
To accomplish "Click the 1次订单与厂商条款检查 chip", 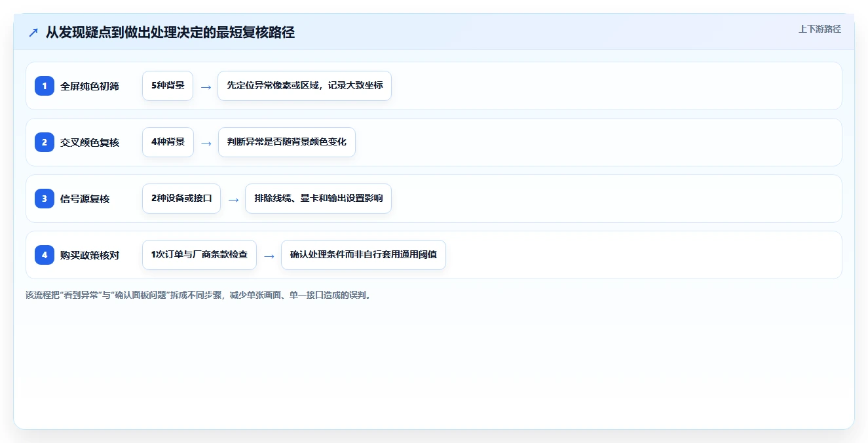I will (199, 255).
